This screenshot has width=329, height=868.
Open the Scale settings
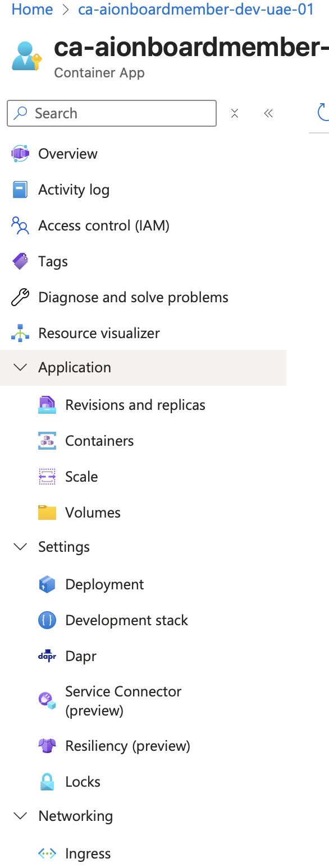click(82, 476)
